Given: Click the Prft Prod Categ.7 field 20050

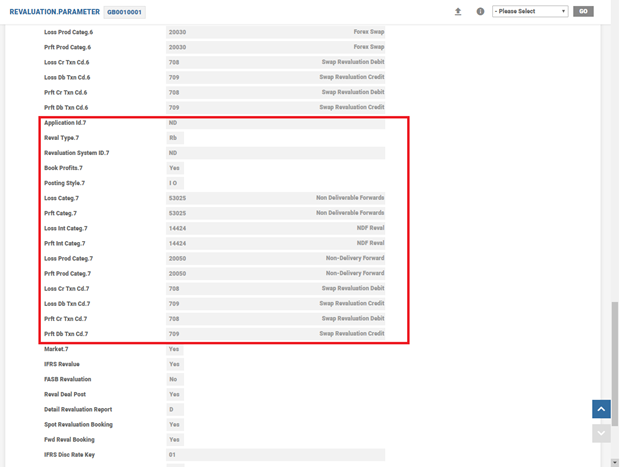Looking at the screenshot, I should coord(275,273).
